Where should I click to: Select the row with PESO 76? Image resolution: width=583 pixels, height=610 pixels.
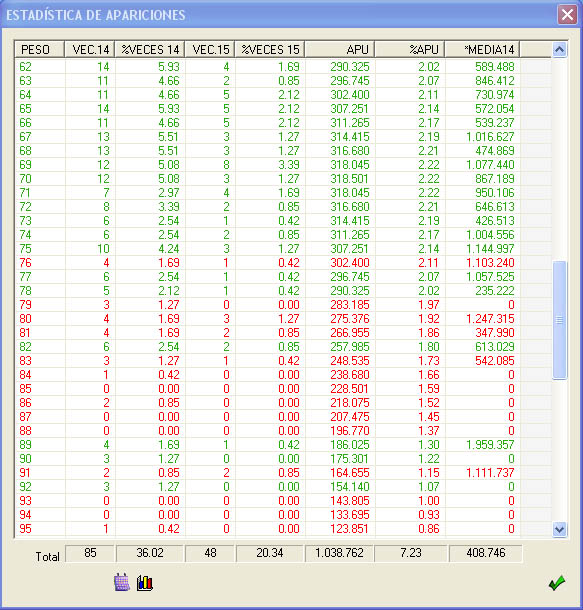pos(283,263)
